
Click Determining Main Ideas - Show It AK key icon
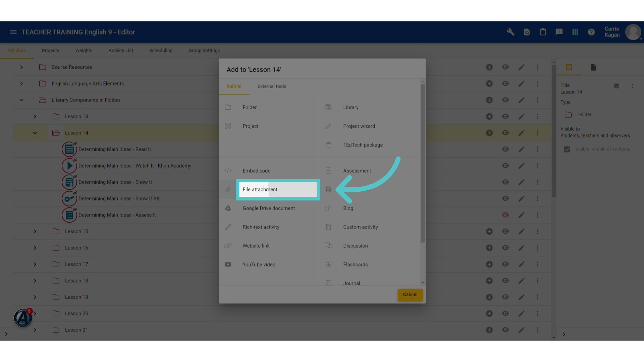pyautogui.click(x=69, y=198)
